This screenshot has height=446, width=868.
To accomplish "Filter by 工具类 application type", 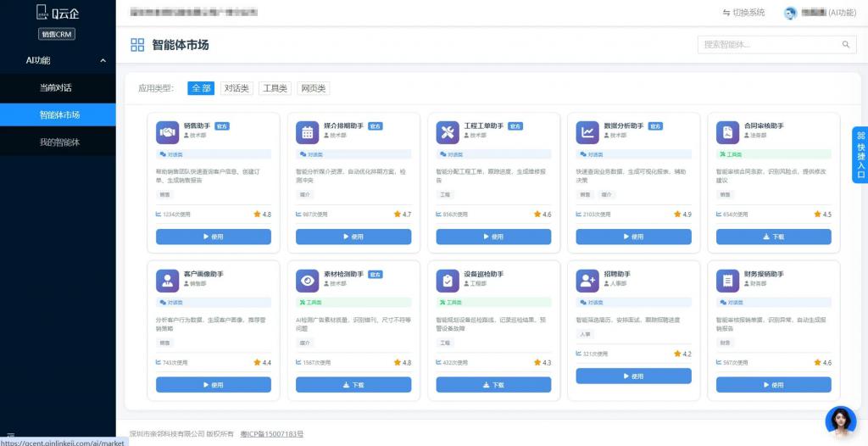I will [x=275, y=88].
